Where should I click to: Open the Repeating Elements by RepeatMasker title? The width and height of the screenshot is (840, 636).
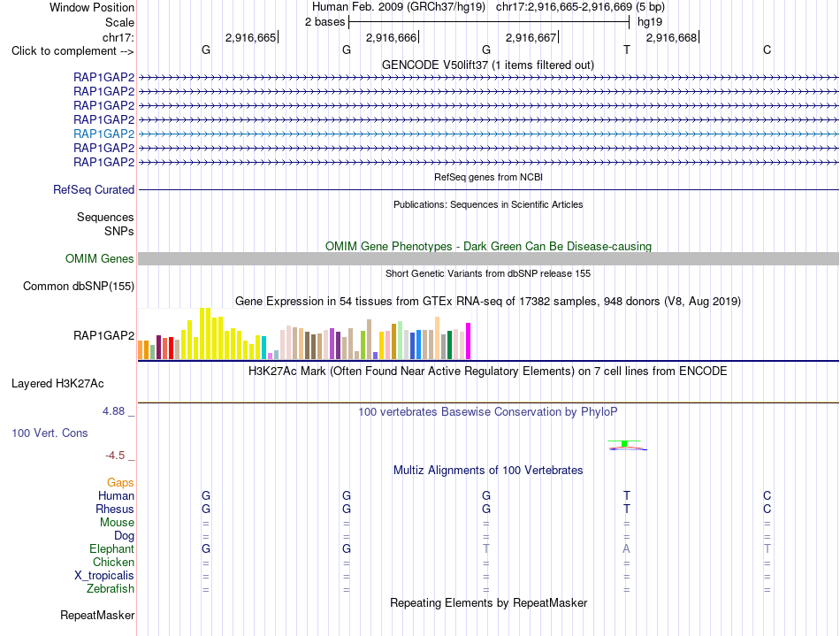488,603
